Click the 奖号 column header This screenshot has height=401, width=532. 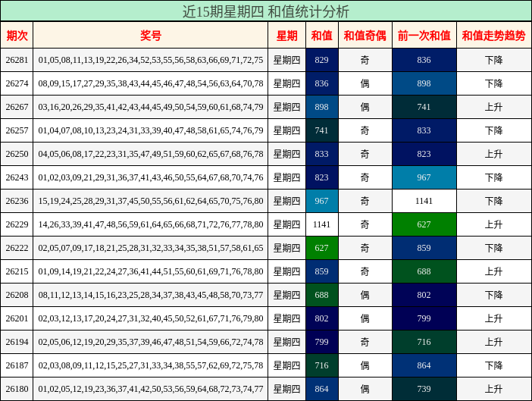point(151,36)
